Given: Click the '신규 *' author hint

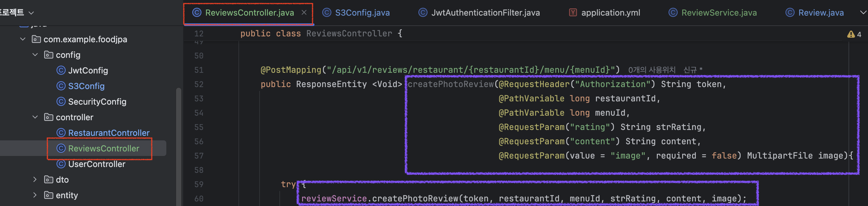Looking at the screenshot, I should click(x=693, y=70).
